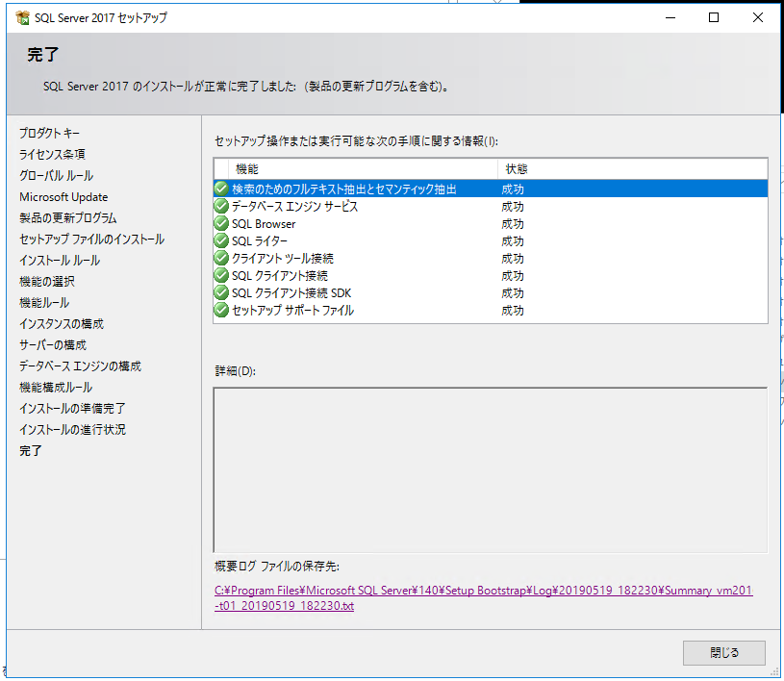Select the データベース エンジン サービス row text

[294, 207]
